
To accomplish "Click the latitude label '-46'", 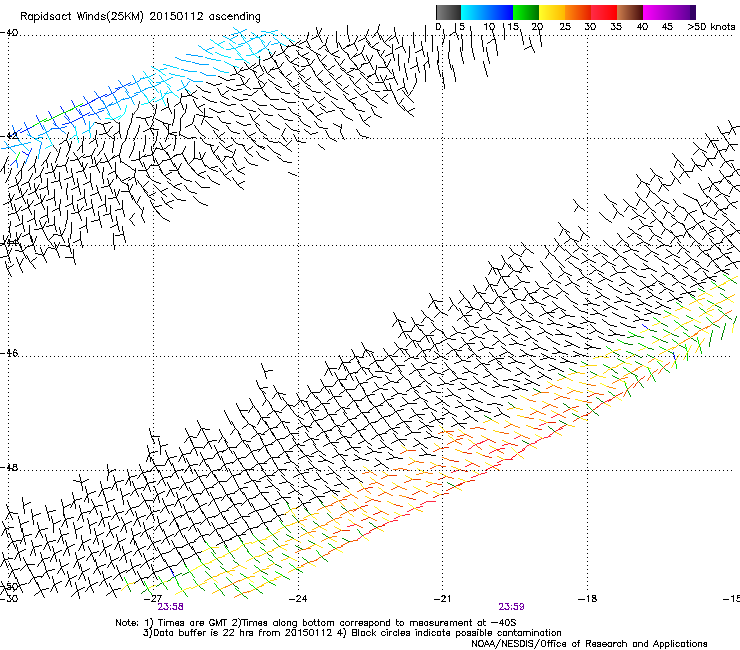I will [x=9, y=353].
